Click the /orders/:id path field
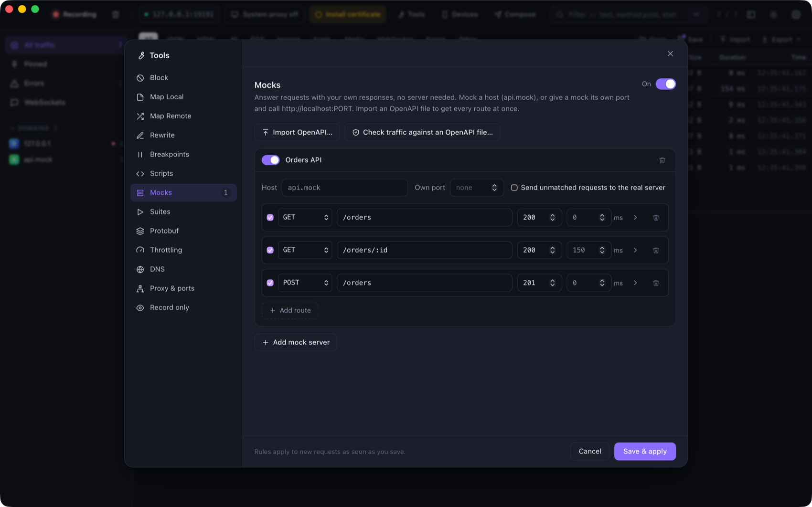The height and width of the screenshot is (507, 812). coord(424,250)
